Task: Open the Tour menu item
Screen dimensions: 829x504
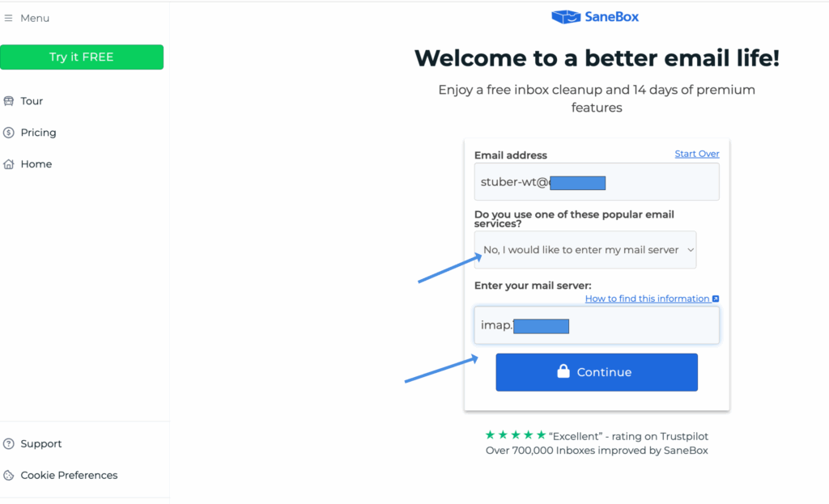Action: pos(32,101)
